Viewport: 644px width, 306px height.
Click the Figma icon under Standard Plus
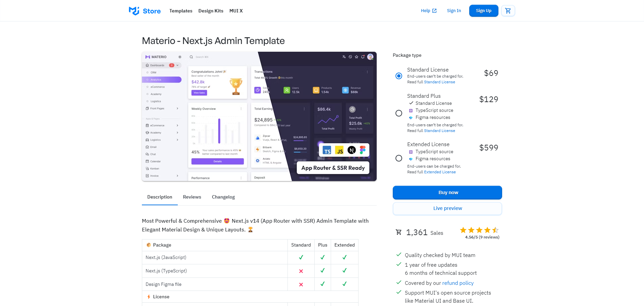click(411, 118)
